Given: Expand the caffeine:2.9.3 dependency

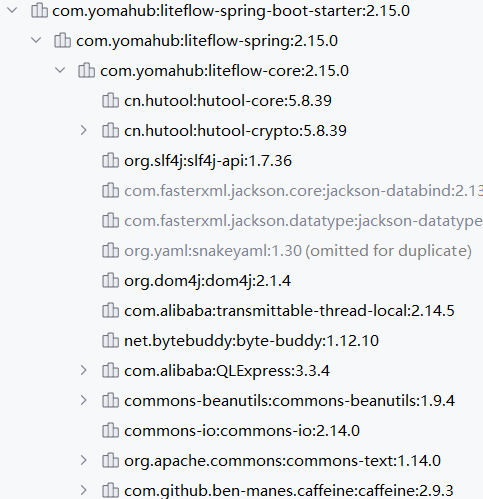Looking at the screenshot, I should tap(84, 490).
